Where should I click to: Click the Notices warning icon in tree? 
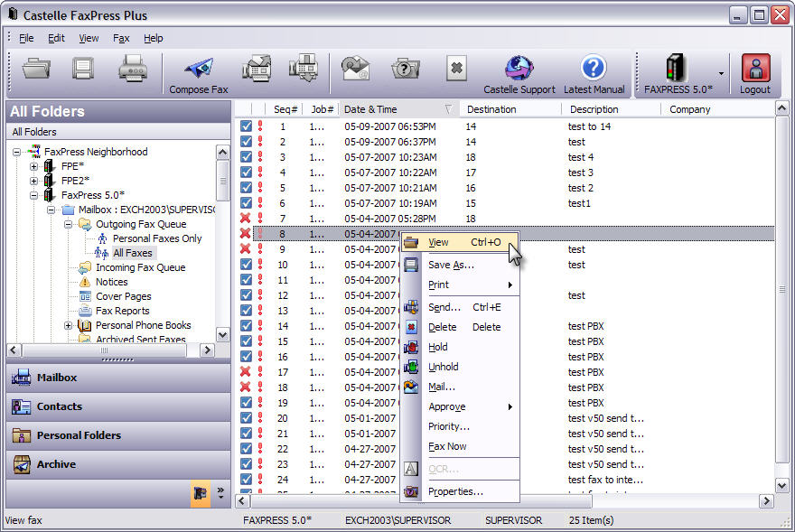point(85,282)
